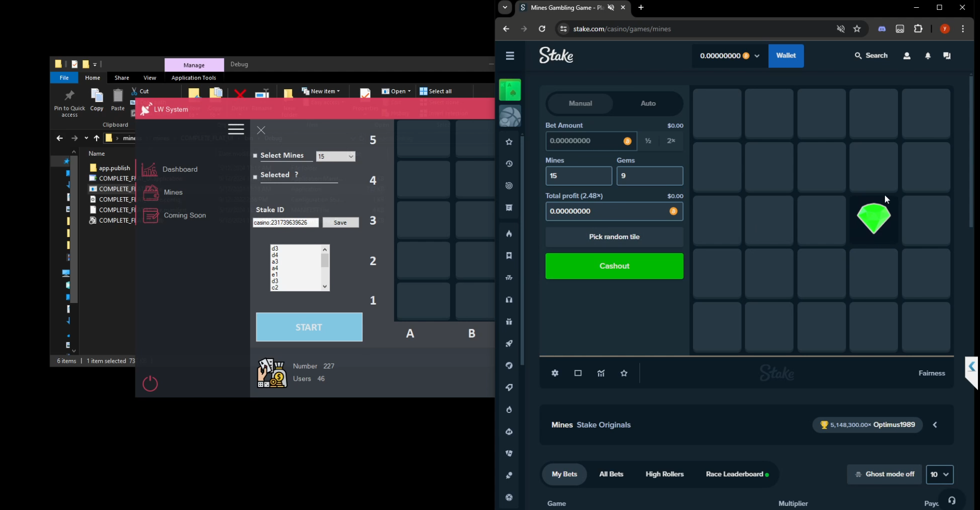Click Pin to Quick access in Explorer
980x510 pixels.
click(70, 103)
